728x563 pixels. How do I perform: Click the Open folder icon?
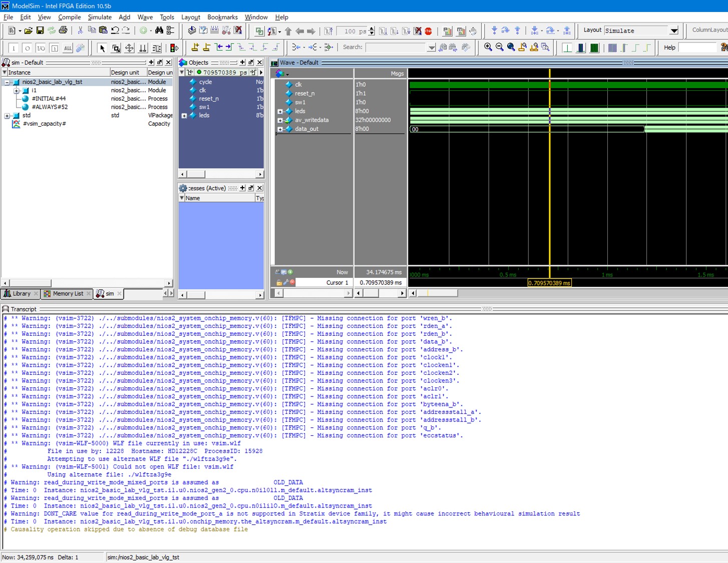(x=29, y=31)
